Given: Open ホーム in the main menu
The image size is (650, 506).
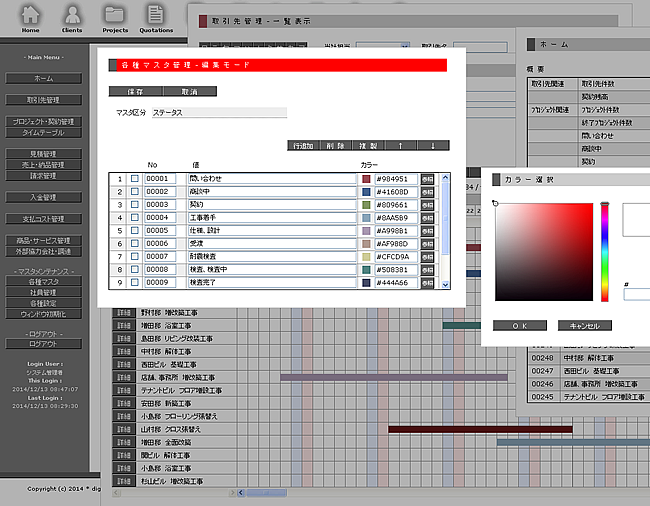Looking at the screenshot, I should click(x=44, y=78).
